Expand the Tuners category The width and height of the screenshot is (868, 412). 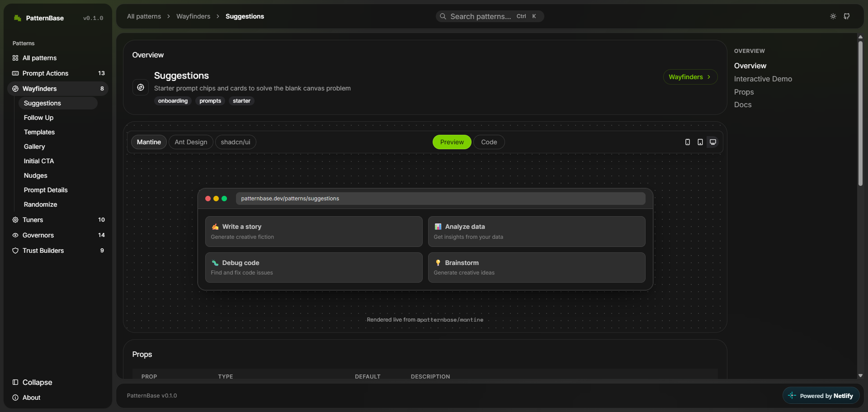pos(58,220)
